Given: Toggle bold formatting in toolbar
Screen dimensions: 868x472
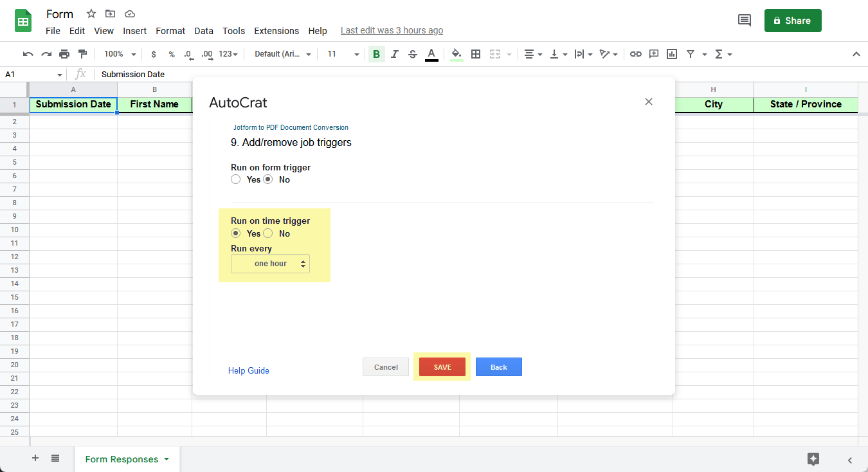Looking at the screenshot, I should (376, 54).
